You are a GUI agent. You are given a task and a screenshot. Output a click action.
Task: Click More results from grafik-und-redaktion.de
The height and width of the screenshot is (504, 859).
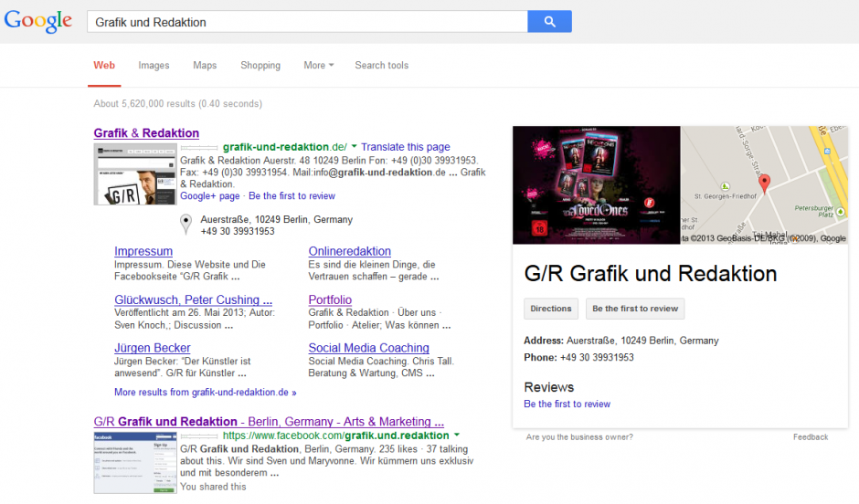(x=206, y=393)
